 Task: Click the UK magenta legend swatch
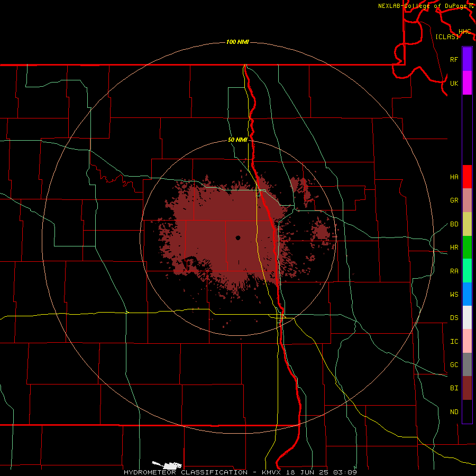click(x=467, y=83)
